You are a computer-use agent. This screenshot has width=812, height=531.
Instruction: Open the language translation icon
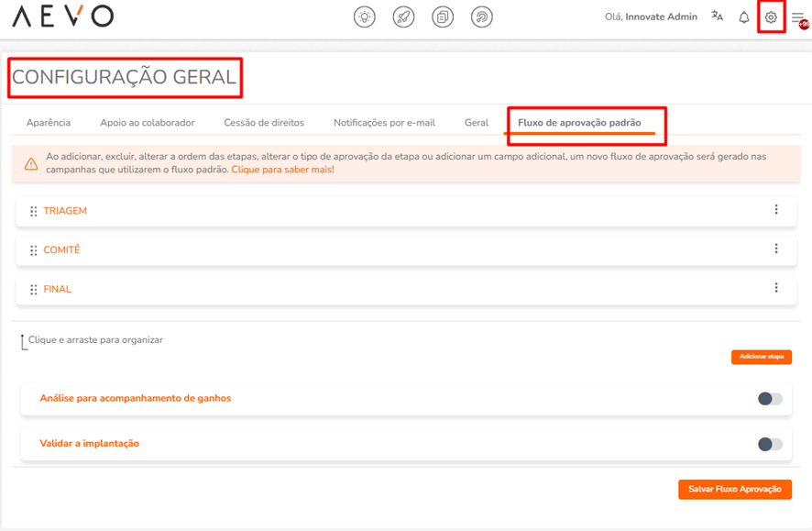click(717, 17)
